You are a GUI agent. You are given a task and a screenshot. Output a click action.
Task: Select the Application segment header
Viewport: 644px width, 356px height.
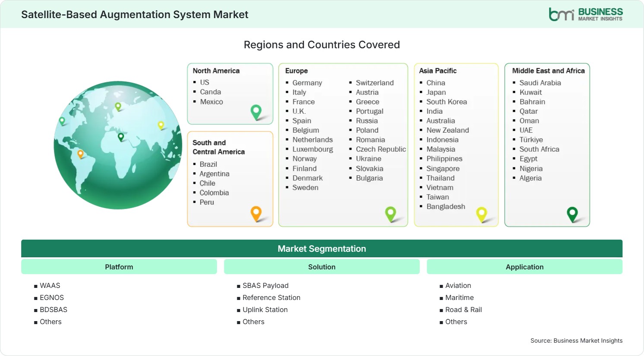(x=525, y=267)
